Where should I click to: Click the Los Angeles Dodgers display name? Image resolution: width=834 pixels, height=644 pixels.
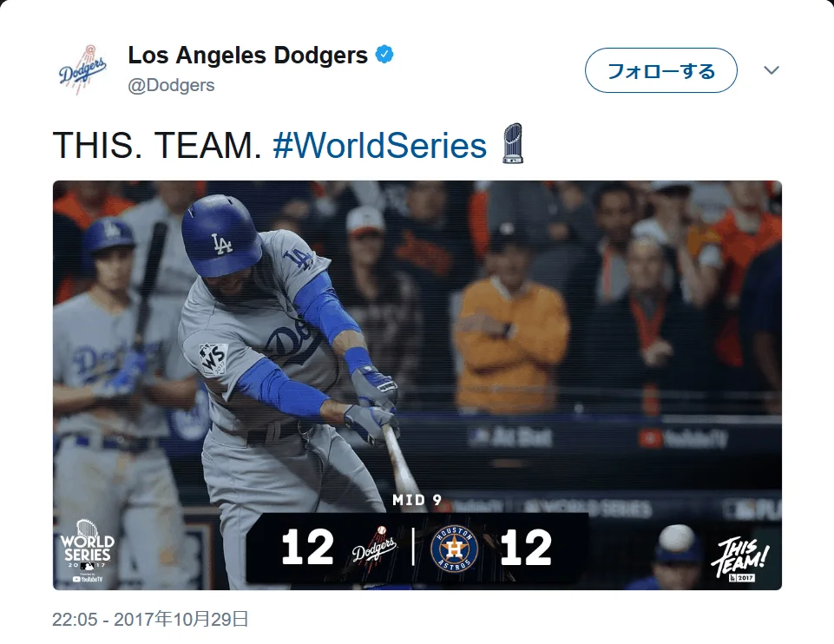247,56
